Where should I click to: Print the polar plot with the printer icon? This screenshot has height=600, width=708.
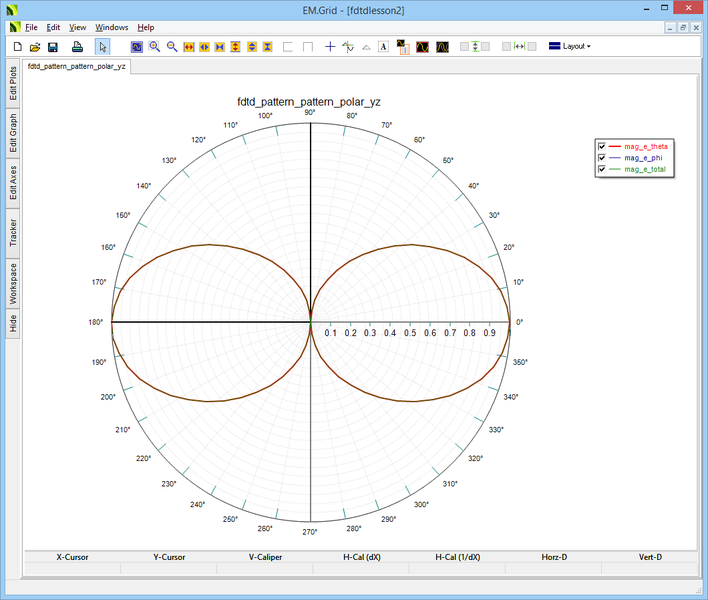point(77,47)
